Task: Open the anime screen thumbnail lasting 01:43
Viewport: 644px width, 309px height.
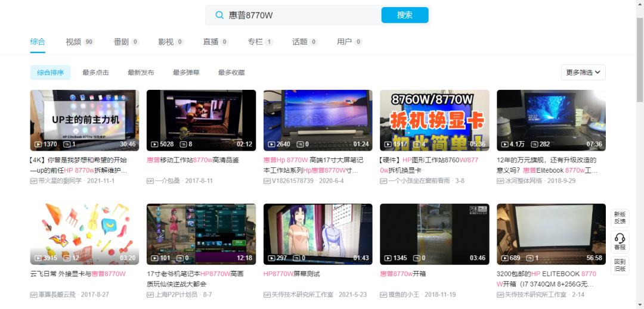Action: pyautogui.click(x=318, y=235)
